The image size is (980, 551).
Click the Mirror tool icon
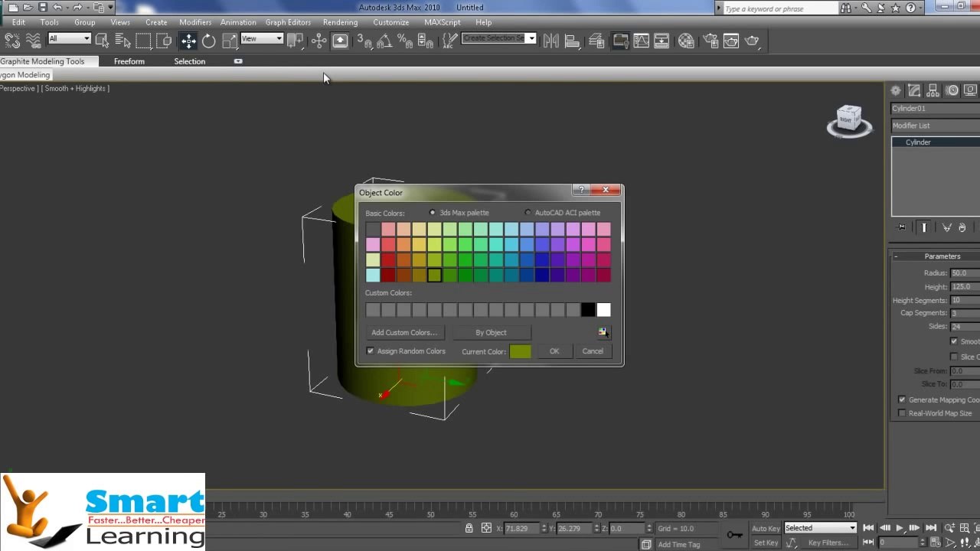coord(550,41)
